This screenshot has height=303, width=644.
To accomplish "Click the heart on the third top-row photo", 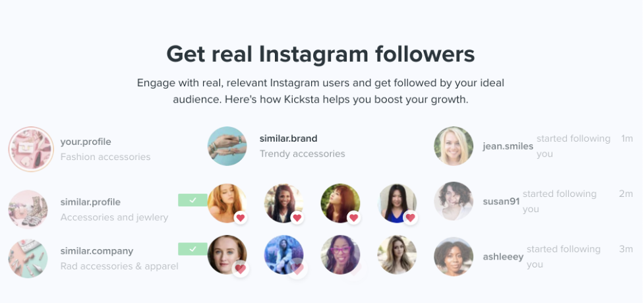I will [353, 217].
